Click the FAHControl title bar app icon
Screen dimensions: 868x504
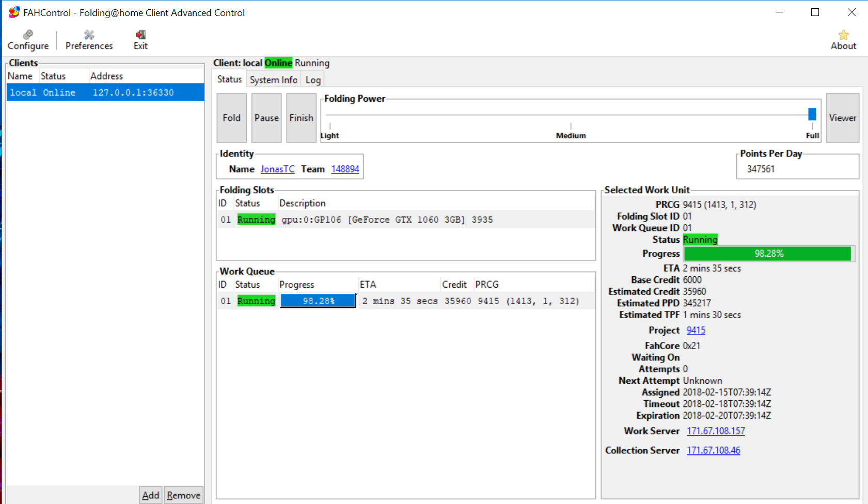tap(14, 12)
